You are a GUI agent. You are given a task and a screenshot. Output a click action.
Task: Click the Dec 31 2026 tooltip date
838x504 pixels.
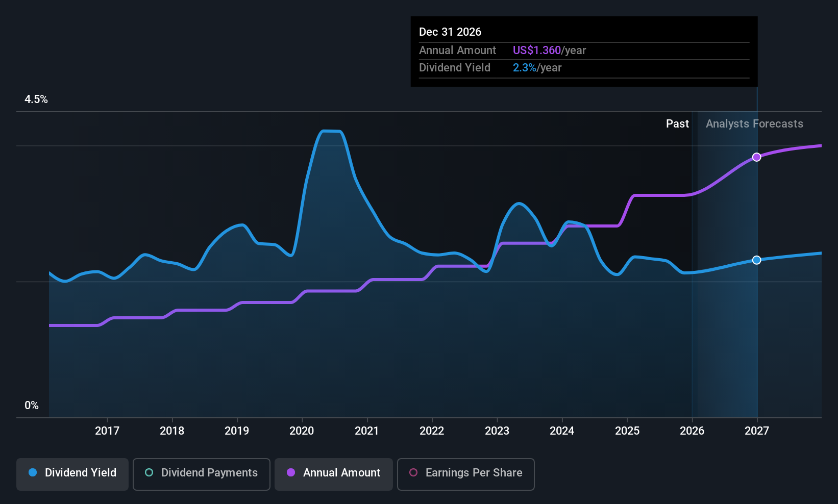(450, 32)
